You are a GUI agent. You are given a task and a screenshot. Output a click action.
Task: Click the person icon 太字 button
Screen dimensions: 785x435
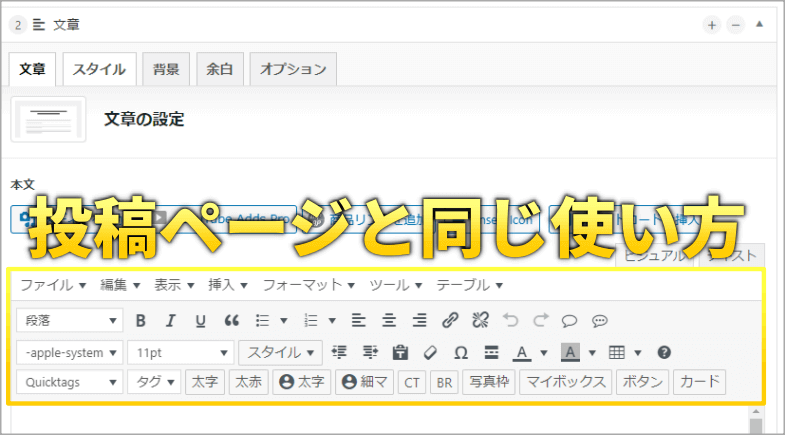(x=302, y=382)
